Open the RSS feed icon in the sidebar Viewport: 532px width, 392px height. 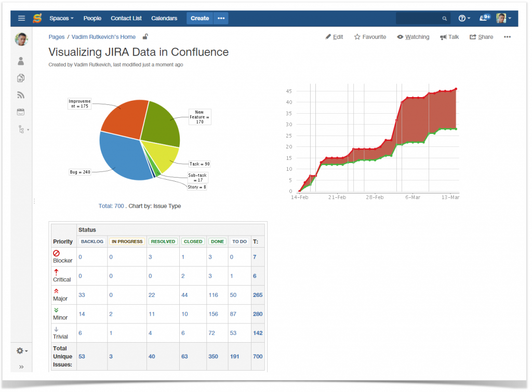[21, 94]
